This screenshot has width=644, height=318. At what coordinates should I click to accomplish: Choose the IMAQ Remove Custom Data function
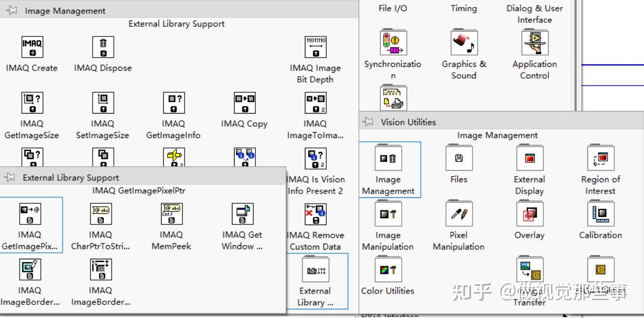tap(315, 215)
